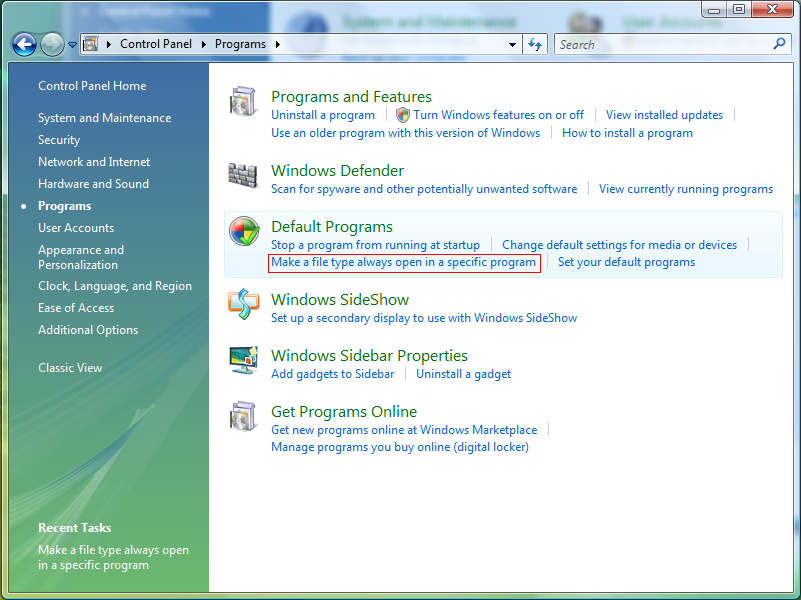Click Stop a program from running at startup
Screen dimensions: 801x600
pyautogui.click(x=375, y=245)
